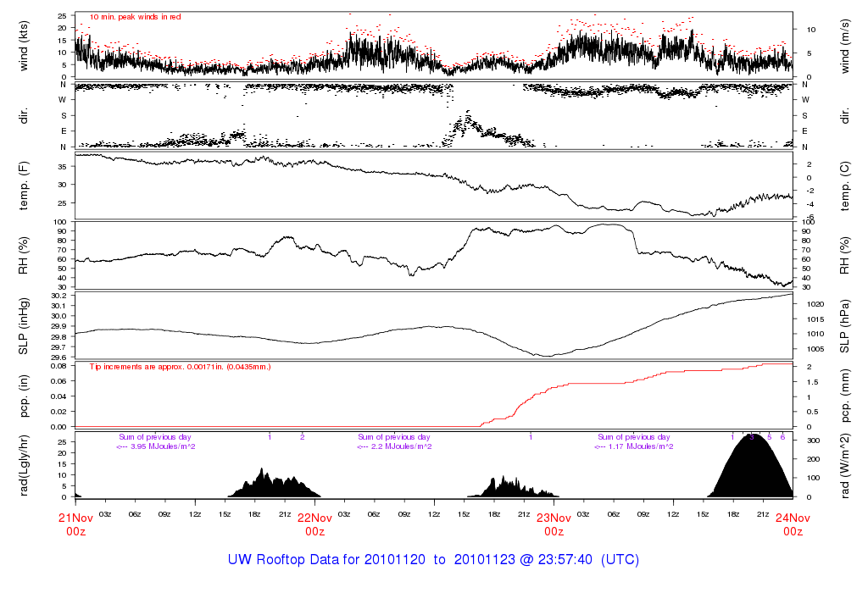Click the '35' temperature tick value
The image size is (868, 593).
click(x=63, y=167)
